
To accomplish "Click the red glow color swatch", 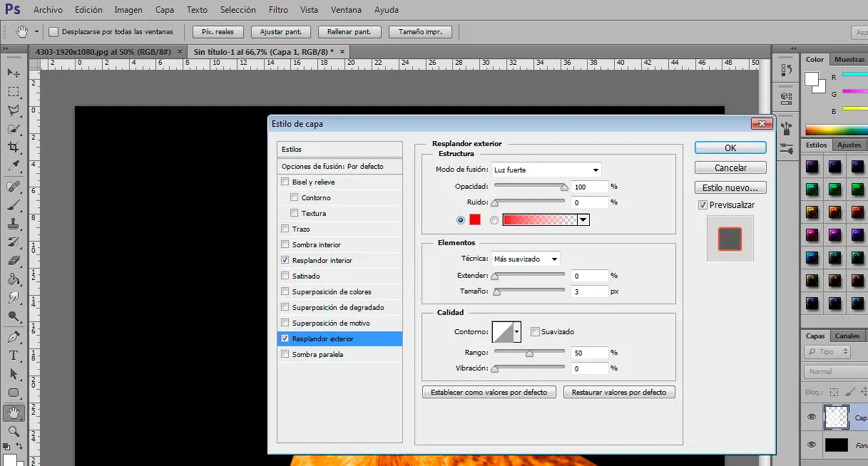I will pos(475,219).
